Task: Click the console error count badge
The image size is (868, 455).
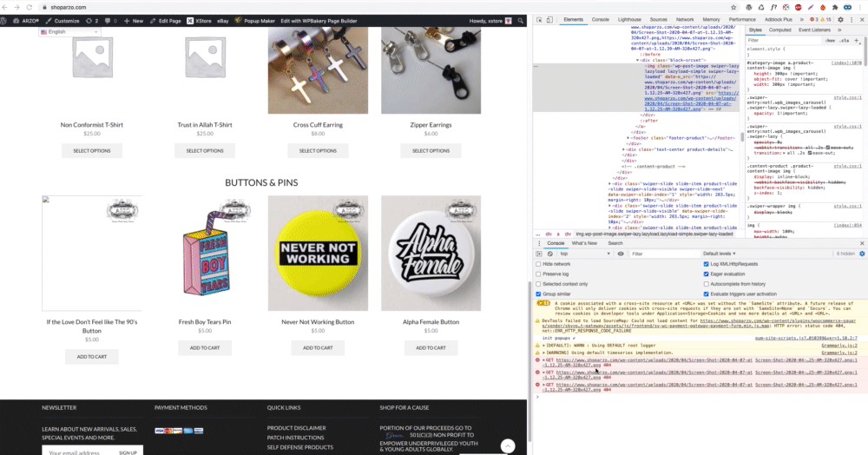Action: [814, 19]
